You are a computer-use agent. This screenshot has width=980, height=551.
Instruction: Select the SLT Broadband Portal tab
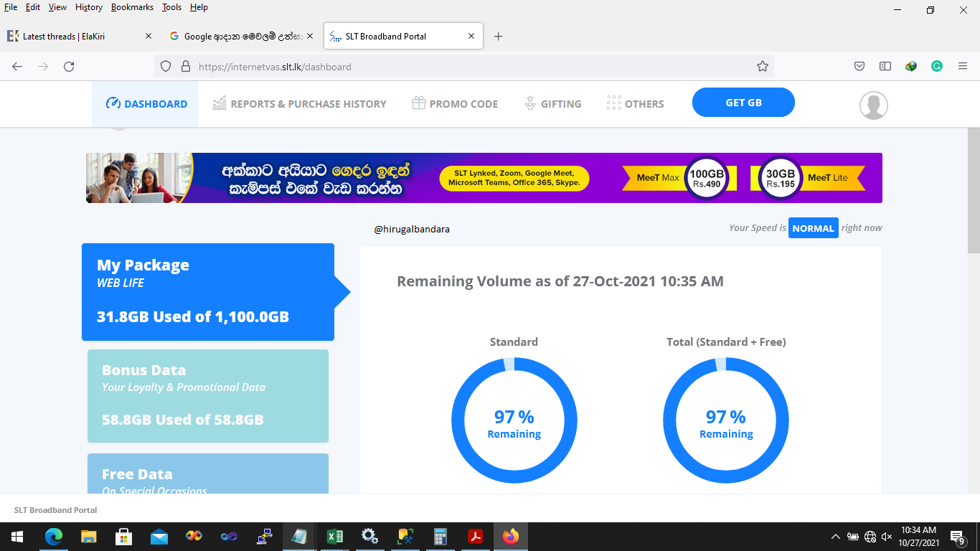click(403, 36)
